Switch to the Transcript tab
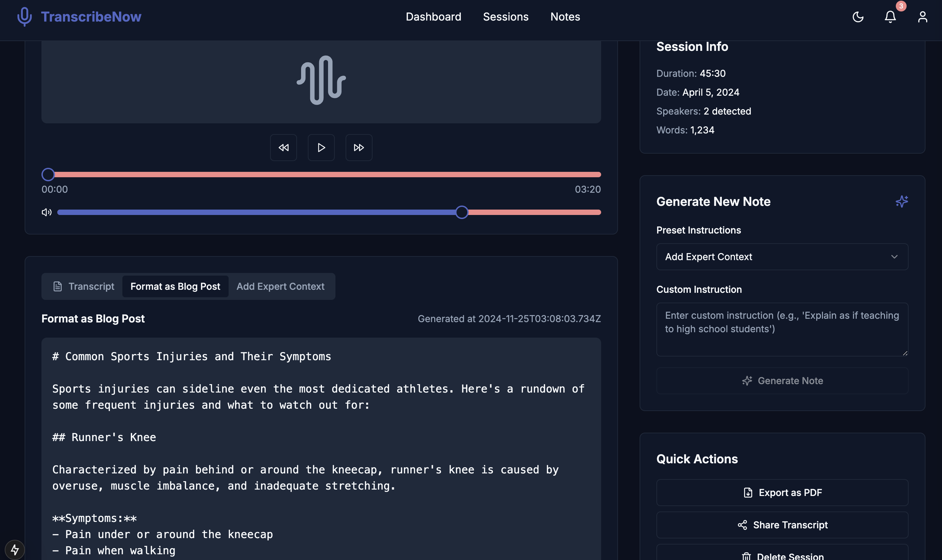 tap(91, 286)
